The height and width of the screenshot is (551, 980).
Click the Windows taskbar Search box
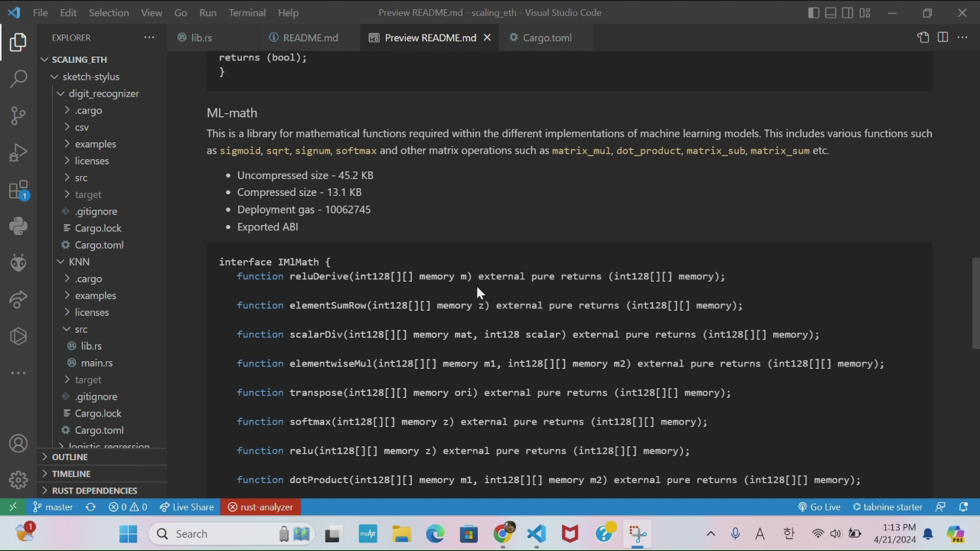(230, 533)
